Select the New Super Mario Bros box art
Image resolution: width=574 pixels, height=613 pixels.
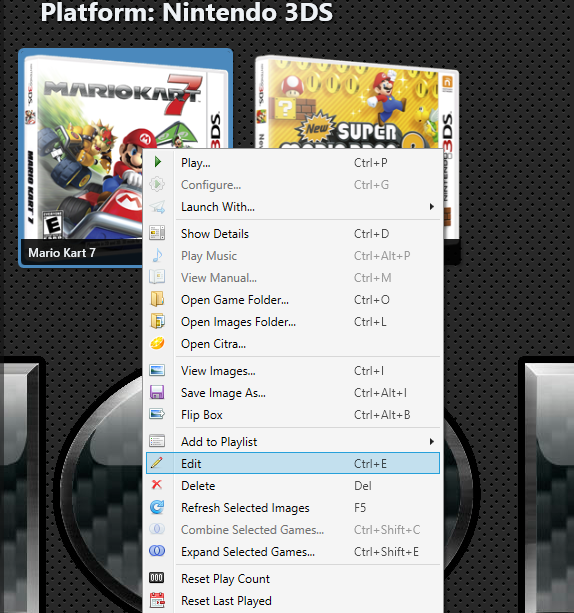click(x=357, y=102)
